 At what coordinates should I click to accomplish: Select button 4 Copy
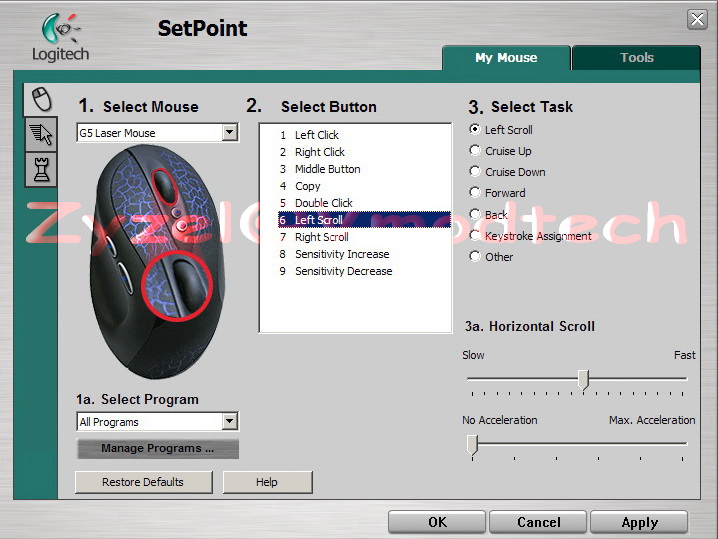click(364, 186)
